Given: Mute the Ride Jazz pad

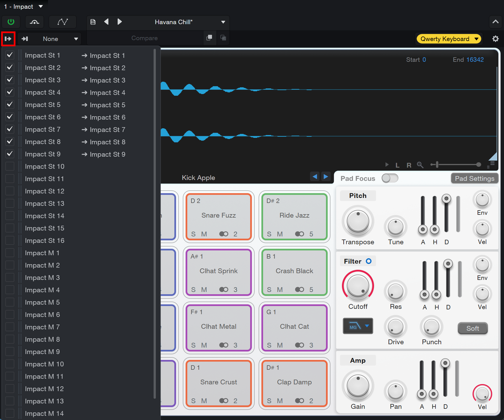Looking at the screenshot, I should click(x=280, y=234).
